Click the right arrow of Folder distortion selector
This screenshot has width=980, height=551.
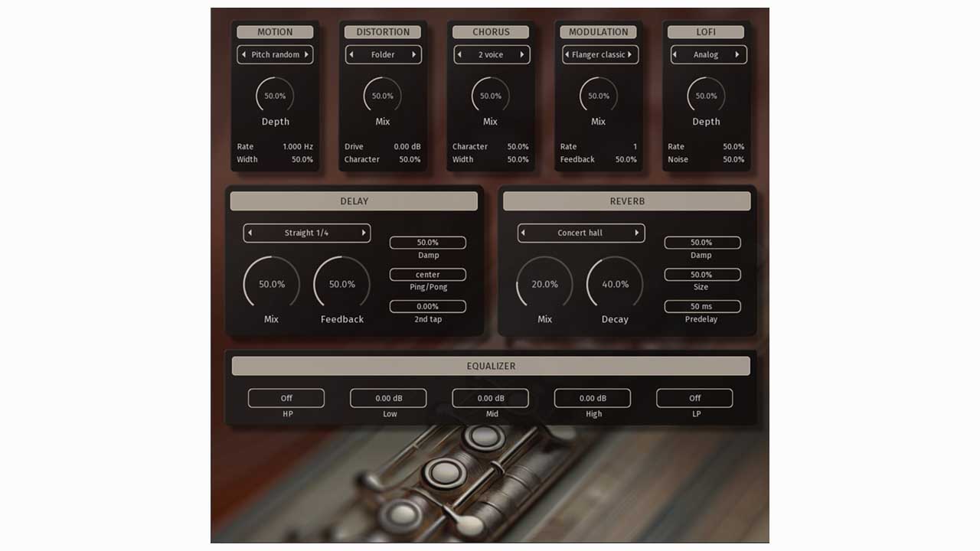click(414, 55)
